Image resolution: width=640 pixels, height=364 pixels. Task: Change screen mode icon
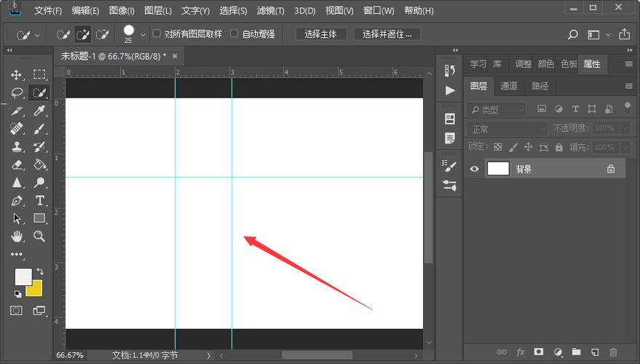pyautogui.click(x=39, y=311)
